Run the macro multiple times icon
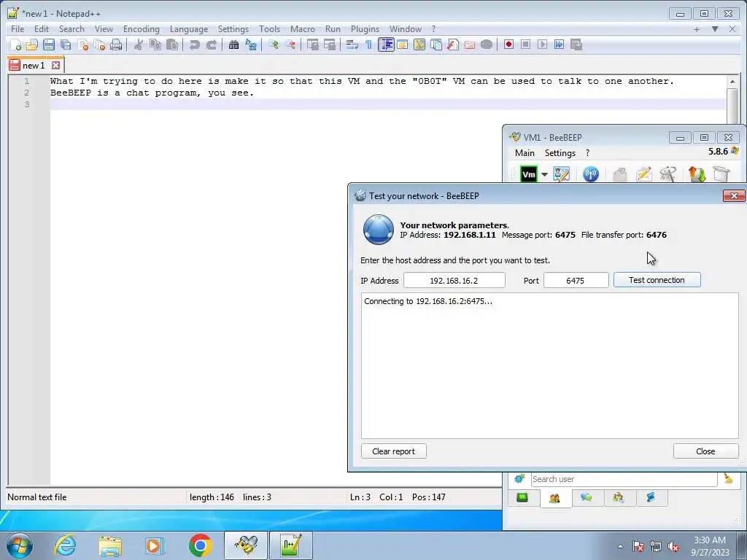 559,44
